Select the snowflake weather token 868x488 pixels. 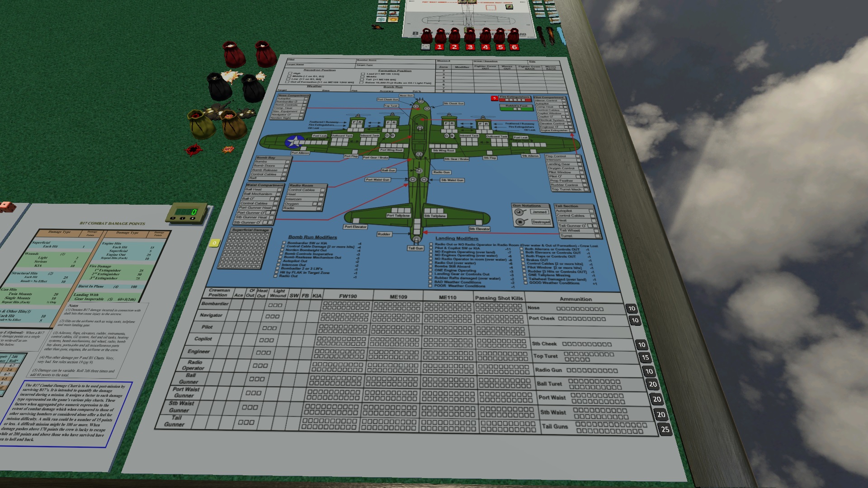click(x=382, y=19)
